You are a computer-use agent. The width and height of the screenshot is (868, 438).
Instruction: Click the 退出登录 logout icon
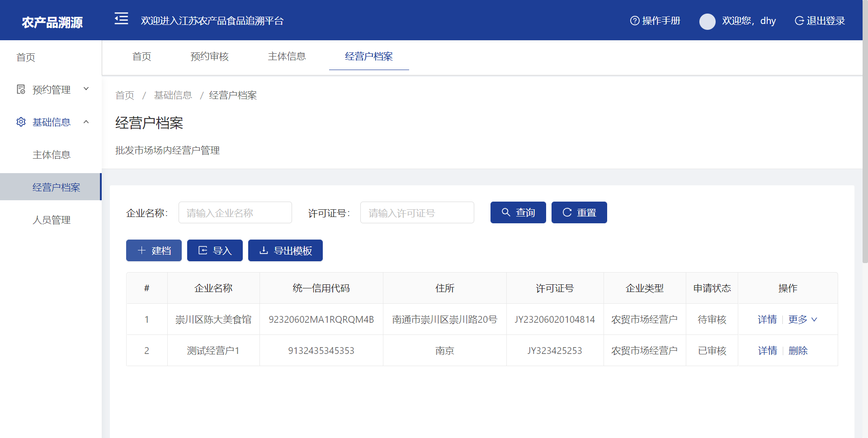point(799,21)
